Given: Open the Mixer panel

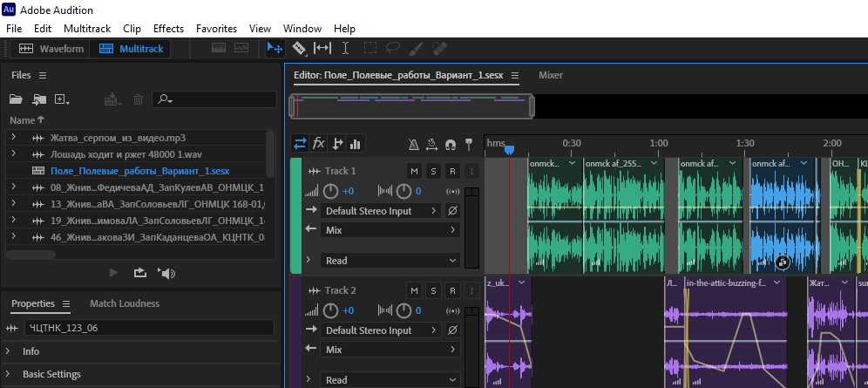Looking at the screenshot, I should [x=550, y=75].
